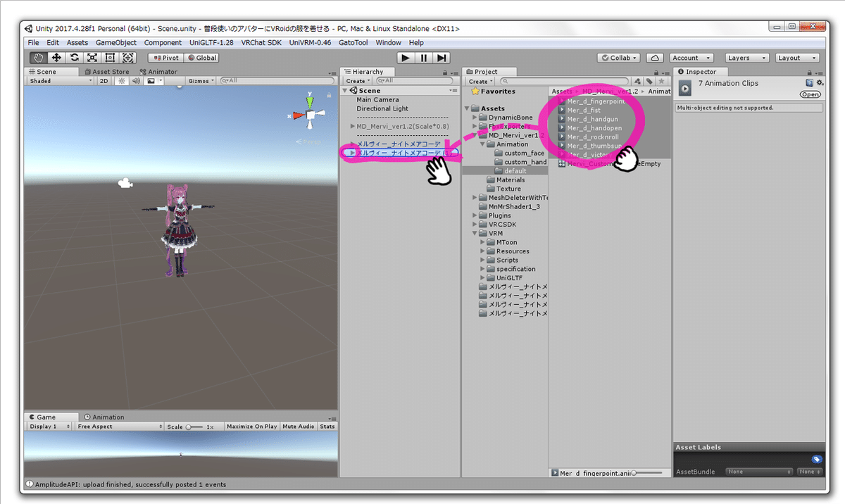Toggle scene lighting sun icon
Image resolution: width=845 pixels, height=504 pixels.
pyautogui.click(x=121, y=81)
